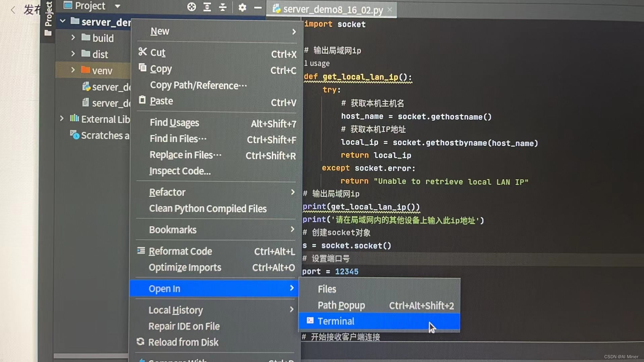Choose Path Popup from the submenu
644x362 pixels.
click(341, 305)
